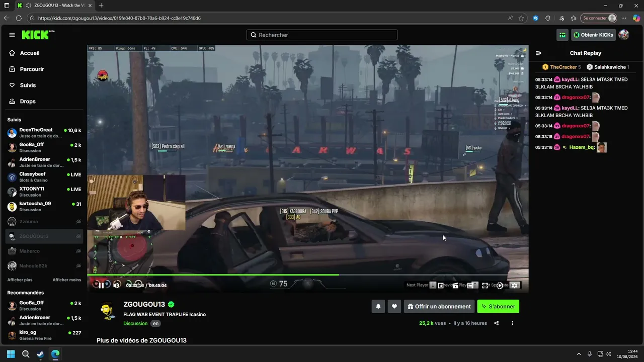
Task: Open XTOONY11 live channel
Action: click(x=44, y=192)
